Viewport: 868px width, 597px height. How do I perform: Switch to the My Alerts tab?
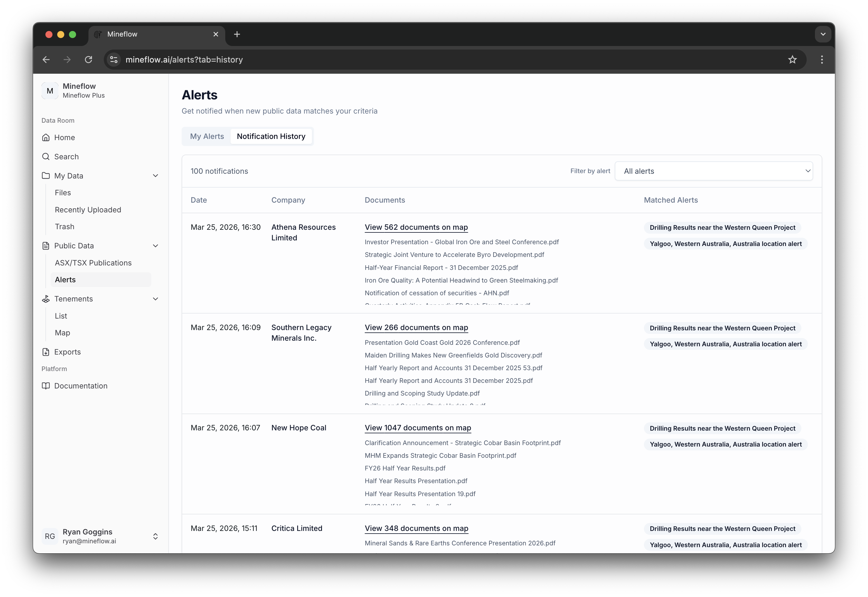click(x=207, y=136)
